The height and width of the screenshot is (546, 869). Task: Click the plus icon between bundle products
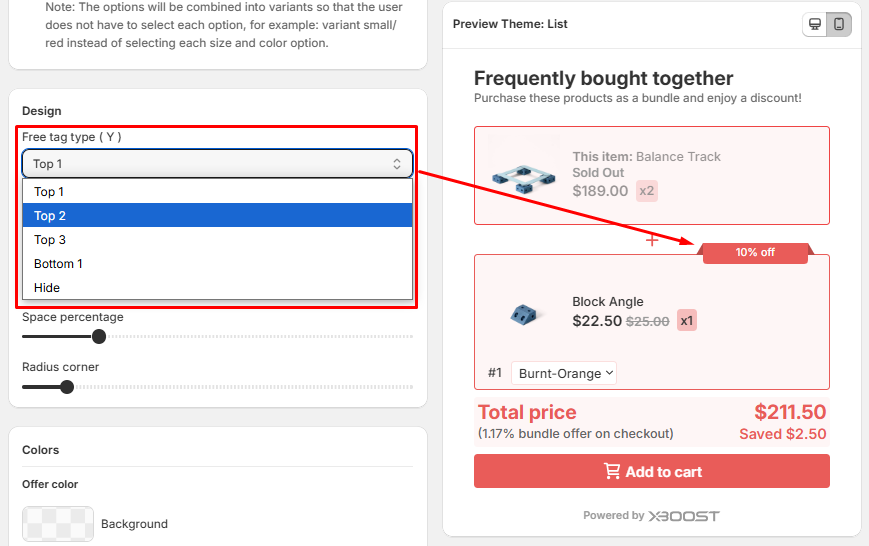click(652, 240)
